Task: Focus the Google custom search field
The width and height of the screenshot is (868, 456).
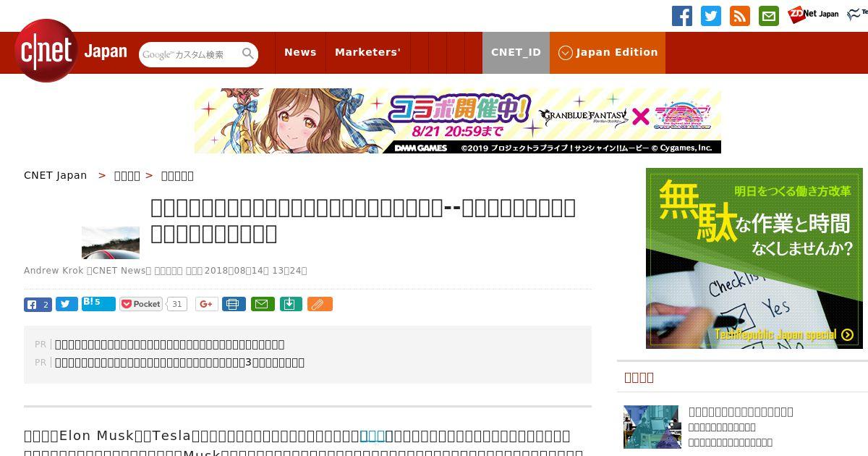Action: [190, 54]
